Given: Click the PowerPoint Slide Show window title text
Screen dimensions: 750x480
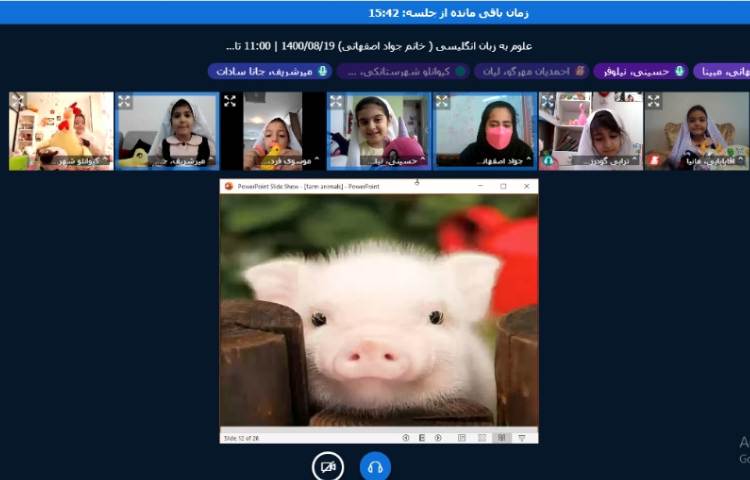Looking at the screenshot, I should click(309, 186).
